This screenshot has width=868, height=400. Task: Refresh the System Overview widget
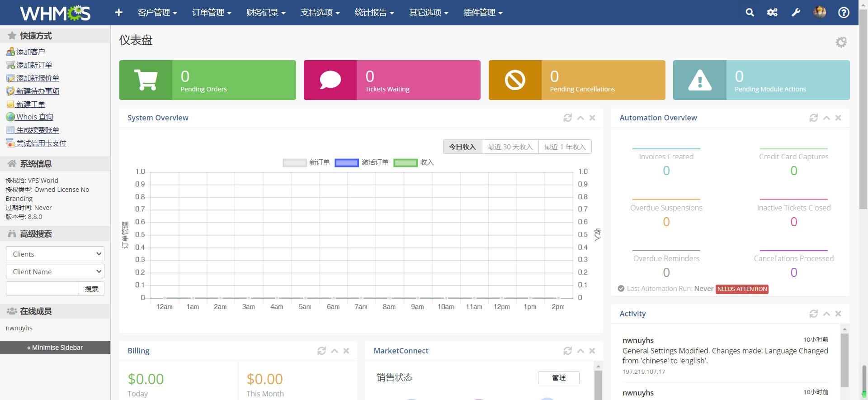click(x=568, y=118)
